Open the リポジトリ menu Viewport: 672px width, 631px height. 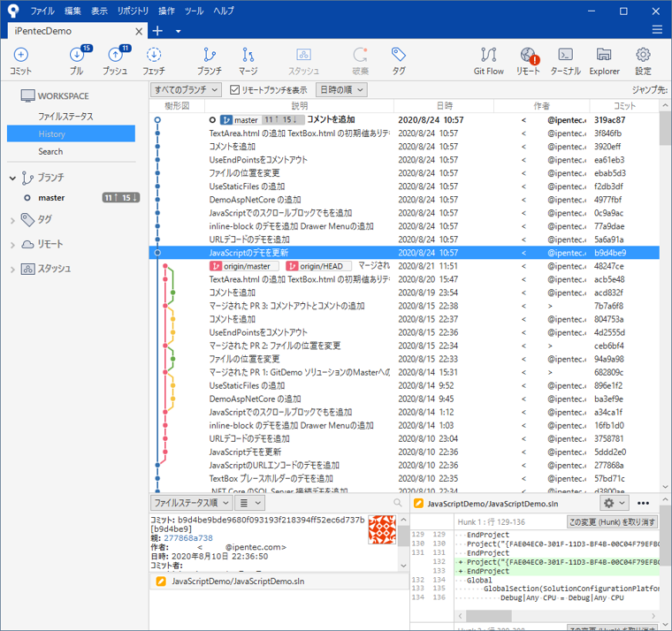tap(133, 11)
